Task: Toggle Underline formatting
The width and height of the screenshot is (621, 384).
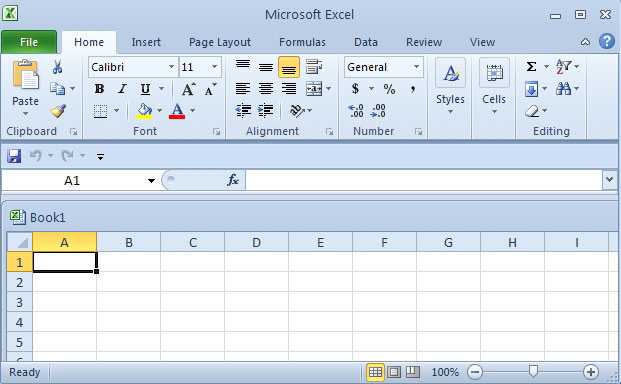Action: coord(145,89)
